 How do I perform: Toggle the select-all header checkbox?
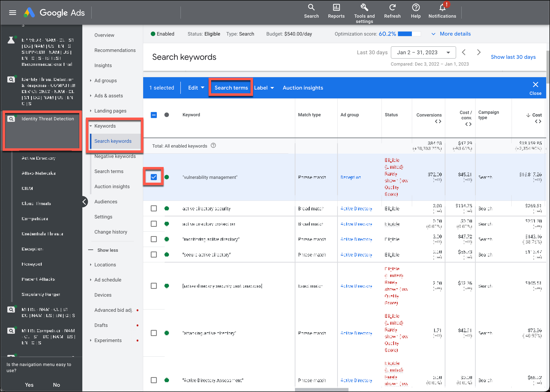click(x=154, y=115)
